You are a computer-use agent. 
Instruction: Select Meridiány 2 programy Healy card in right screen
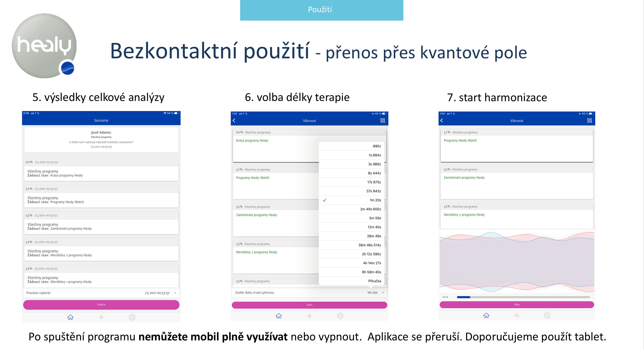pos(517,216)
